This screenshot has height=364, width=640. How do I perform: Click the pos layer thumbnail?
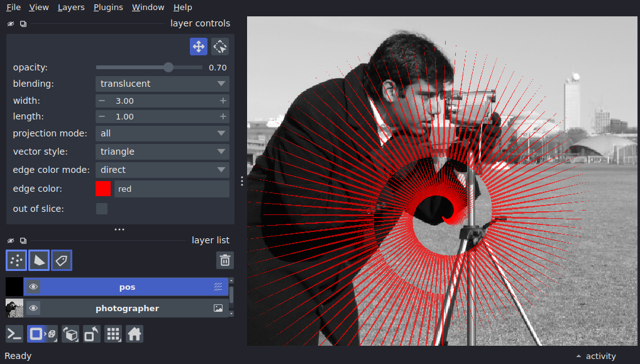pyautogui.click(x=14, y=287)
